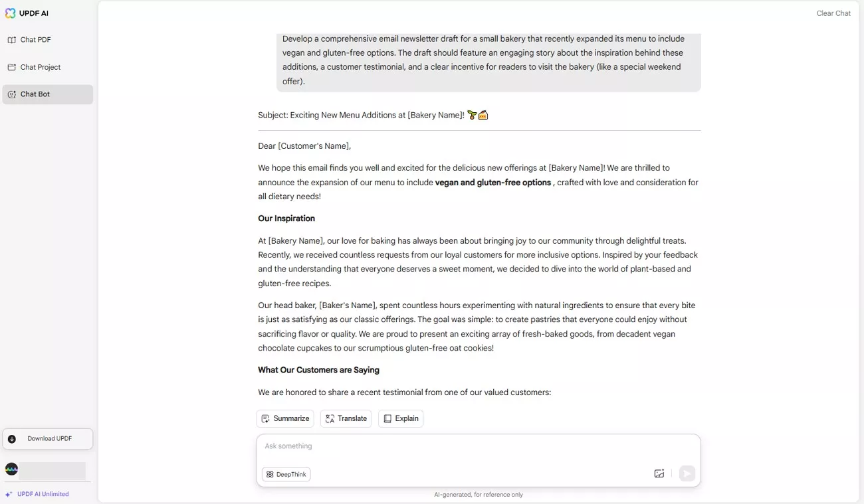Open the UPDF AI Unlimited link
864x504 pixels.
43,494
